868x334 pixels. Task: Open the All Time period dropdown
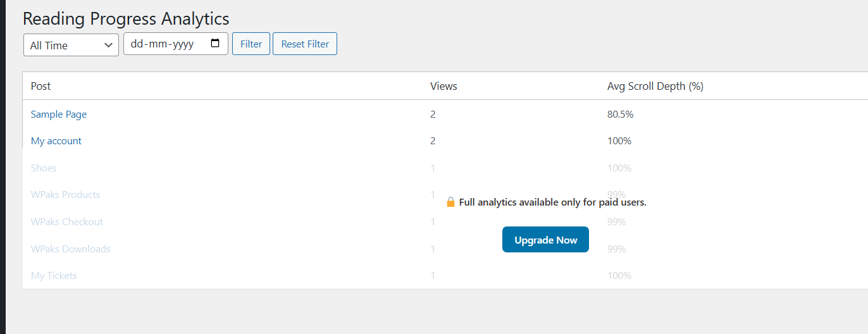click(71, 45)
